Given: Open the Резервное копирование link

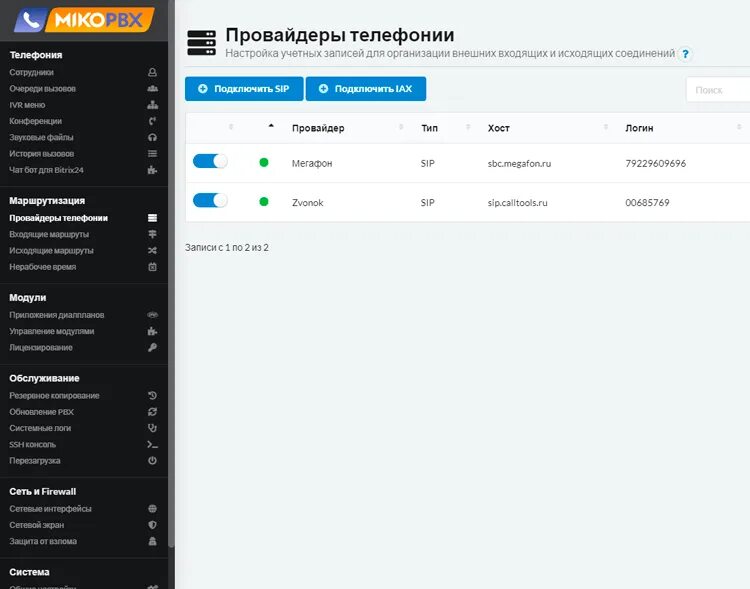Looking at the screenshot, I should (x=55, y=396).
